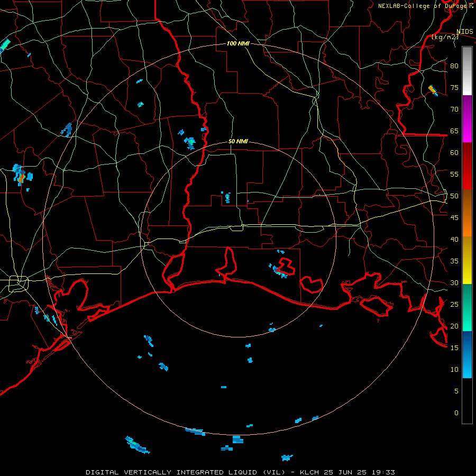Click the 30 value on the color scale
Image resolution: width=476 pixels, height=476 pixels.
[454, 283]
